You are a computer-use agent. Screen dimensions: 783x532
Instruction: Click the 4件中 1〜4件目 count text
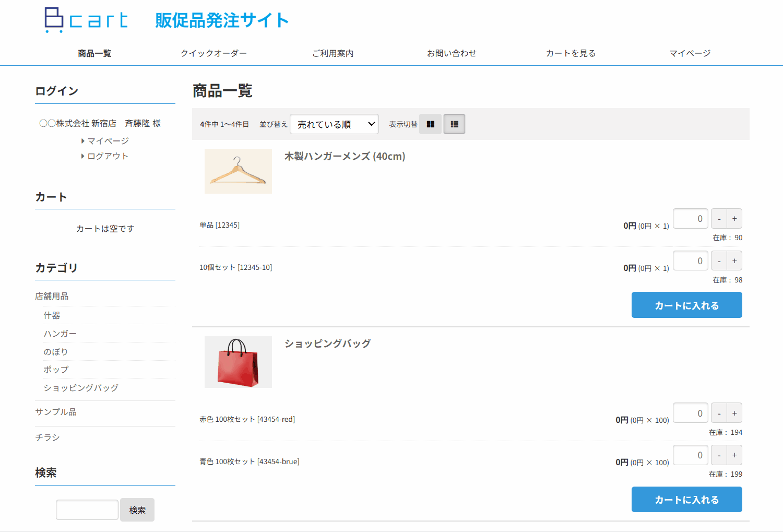point(224,124)
